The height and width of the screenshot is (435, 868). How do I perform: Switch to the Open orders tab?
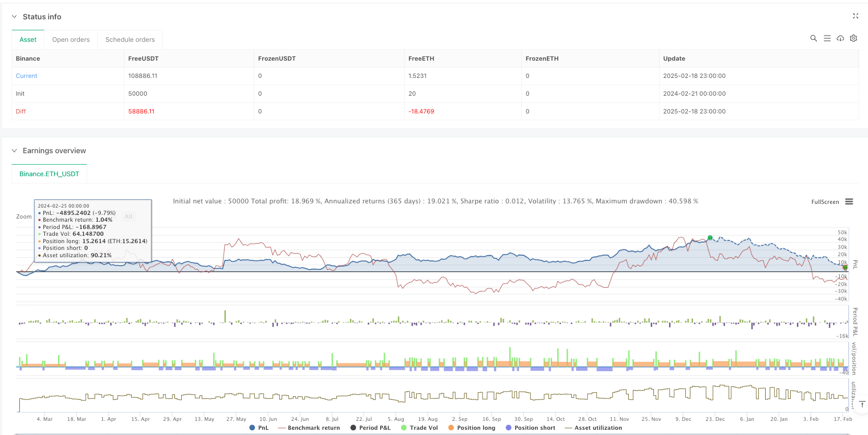click(71, 40)
